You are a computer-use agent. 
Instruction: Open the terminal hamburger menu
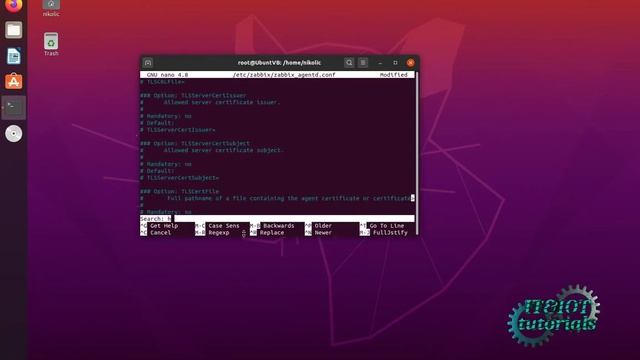point(363,63)
